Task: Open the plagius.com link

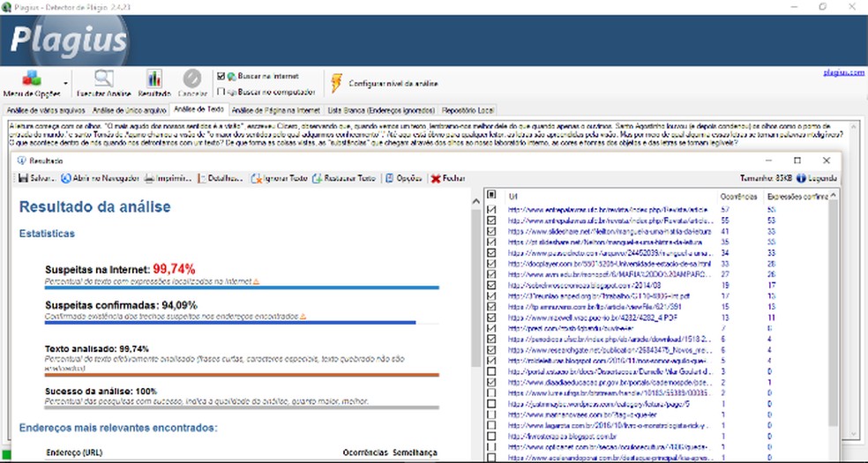Action: coord(843,72)
